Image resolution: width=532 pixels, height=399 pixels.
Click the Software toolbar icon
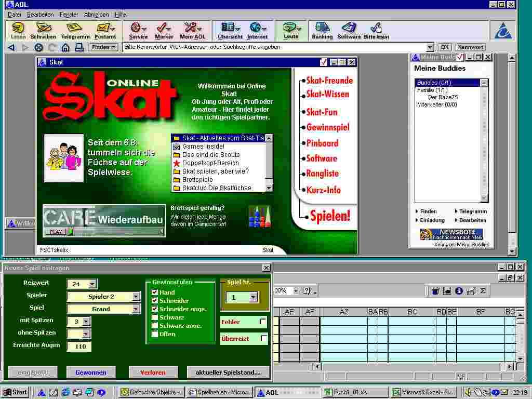click(x=349, y=31)
